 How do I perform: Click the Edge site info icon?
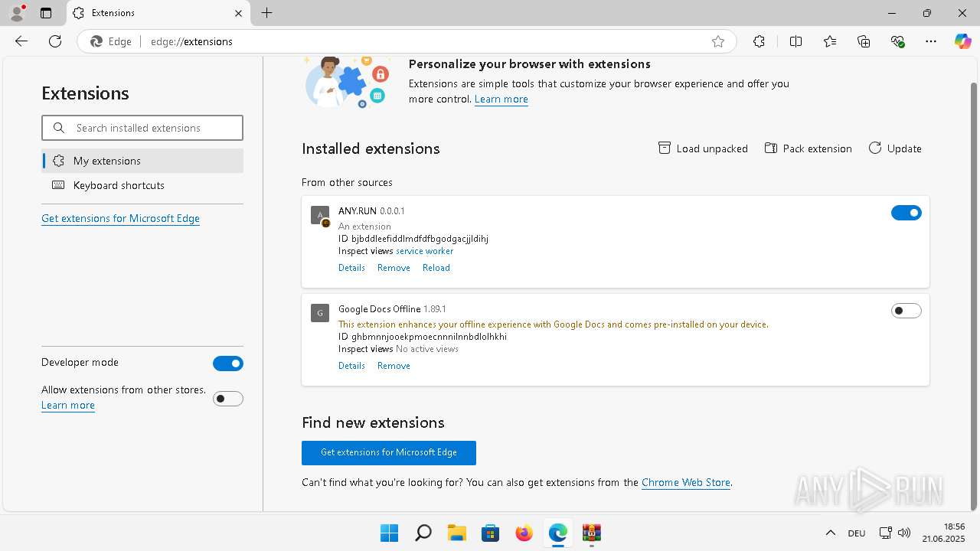tap(112, 41)
